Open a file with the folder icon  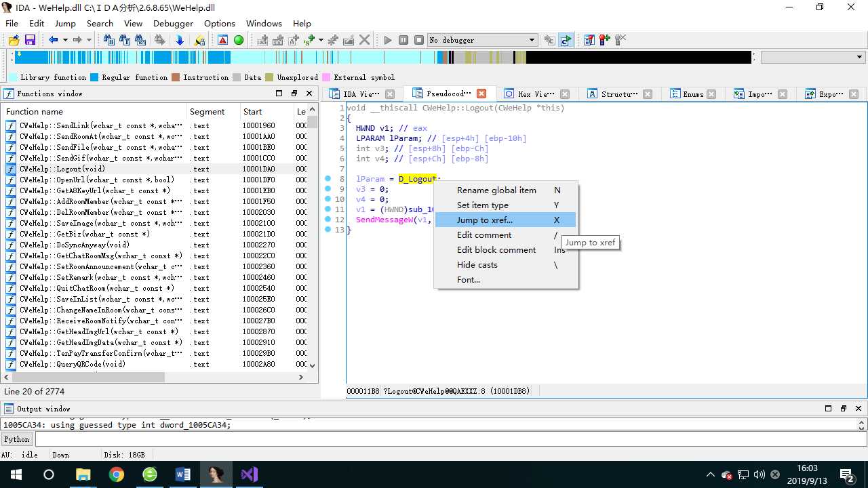point(13,40)
